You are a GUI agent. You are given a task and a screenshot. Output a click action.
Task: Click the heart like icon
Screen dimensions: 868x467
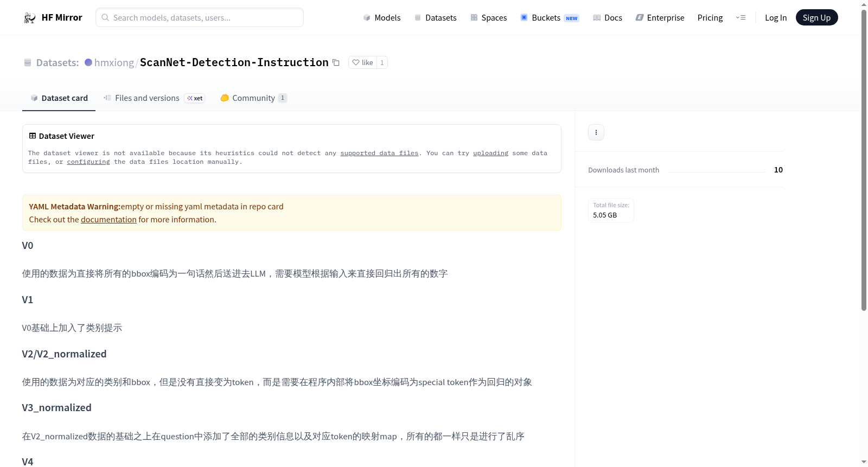click(356, 62)
